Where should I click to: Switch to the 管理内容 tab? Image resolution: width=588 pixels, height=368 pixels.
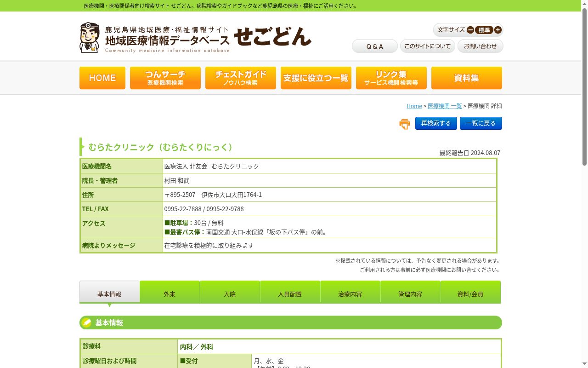(410, 292)
